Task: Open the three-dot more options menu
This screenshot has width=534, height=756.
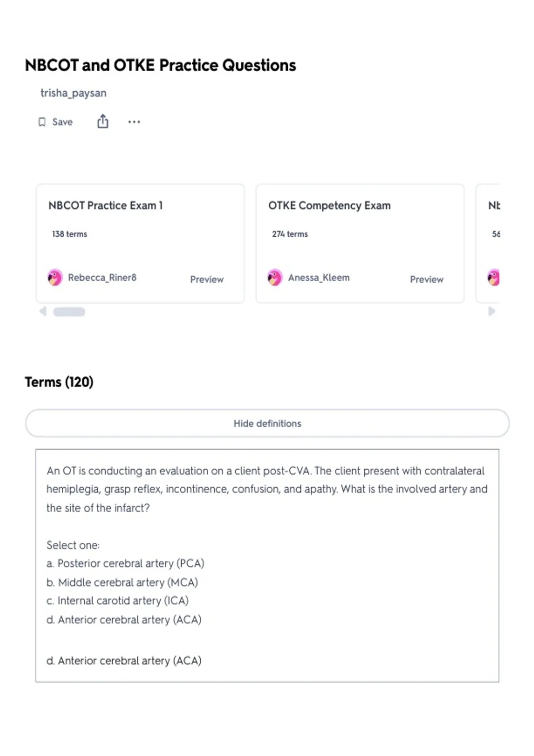Action: [134, 122]
